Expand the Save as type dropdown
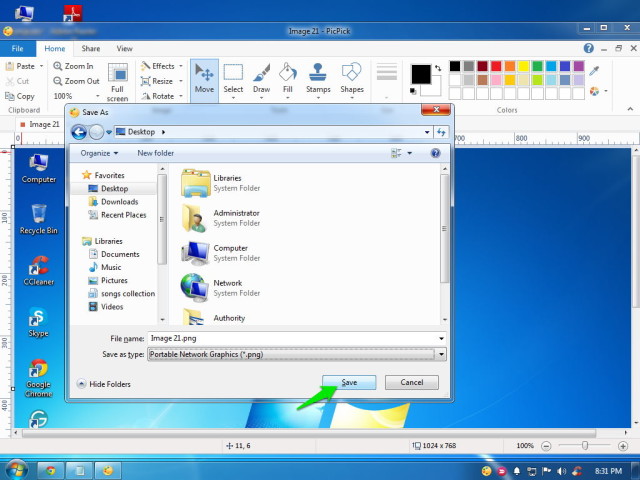 click(x=441, y=354)
